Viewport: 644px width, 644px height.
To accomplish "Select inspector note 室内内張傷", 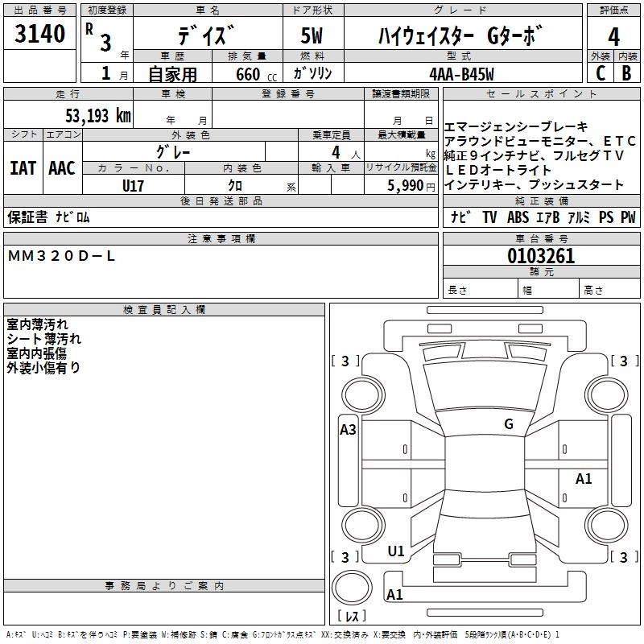I will pos(36,353).
